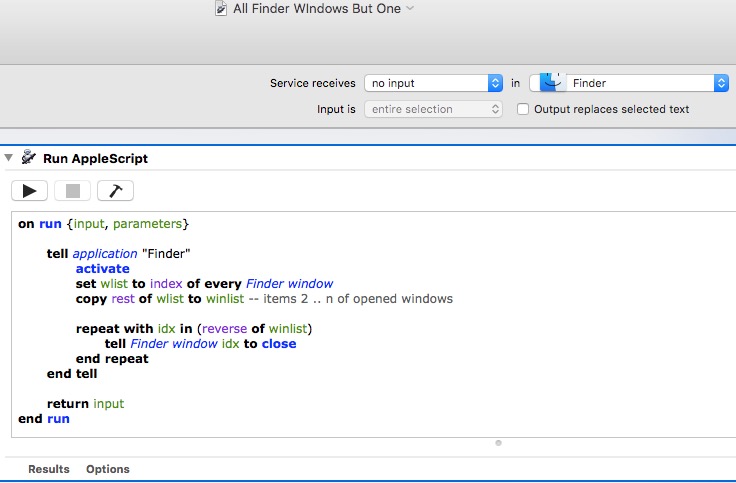
Task: Click 'reverse' keyword in repeat line
Action: click(x=224, y=329)
